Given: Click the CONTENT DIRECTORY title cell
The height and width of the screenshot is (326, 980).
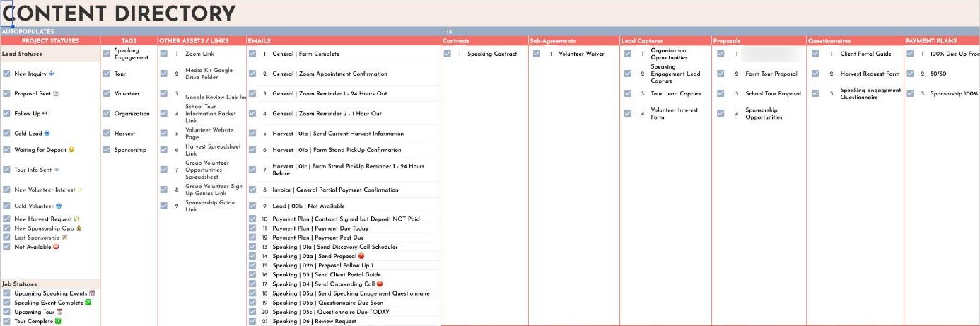Looking at the screenshot, I should pos(119,13).
